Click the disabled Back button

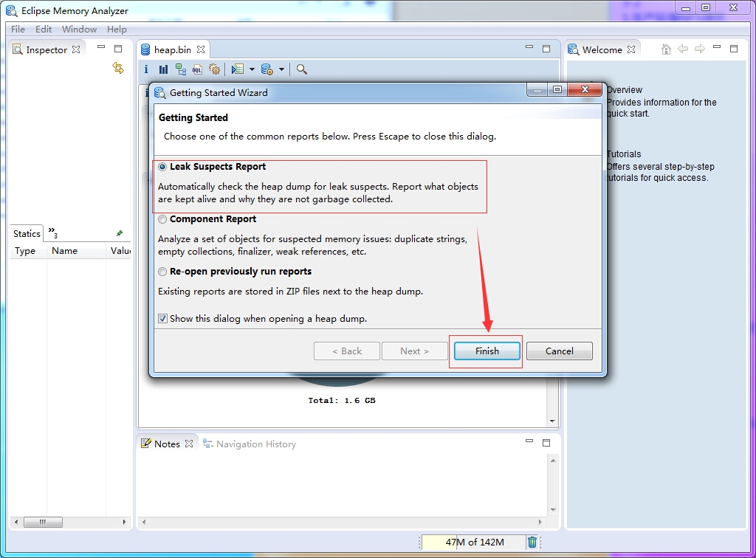[347, 351]
